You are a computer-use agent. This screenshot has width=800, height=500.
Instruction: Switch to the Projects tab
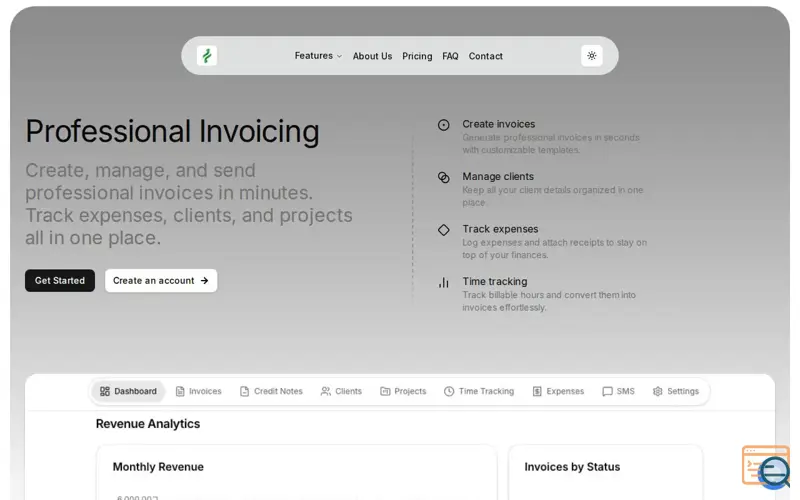[x=403, y=391]
